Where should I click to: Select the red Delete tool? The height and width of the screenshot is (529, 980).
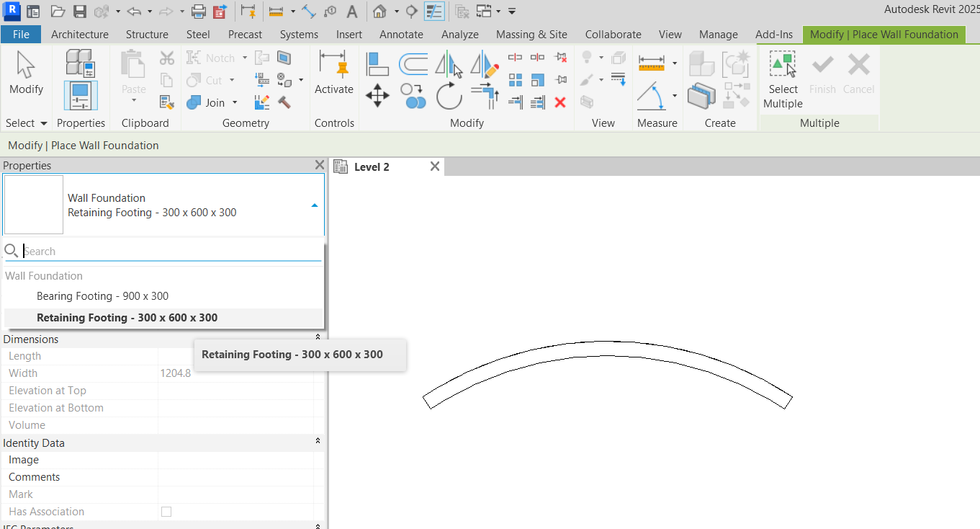(x=560, y=102)
